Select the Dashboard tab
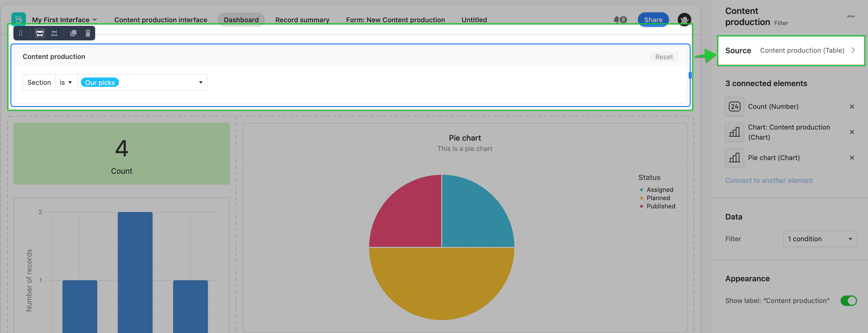Screen dimensions: 868x333 (x=241, y=20)
